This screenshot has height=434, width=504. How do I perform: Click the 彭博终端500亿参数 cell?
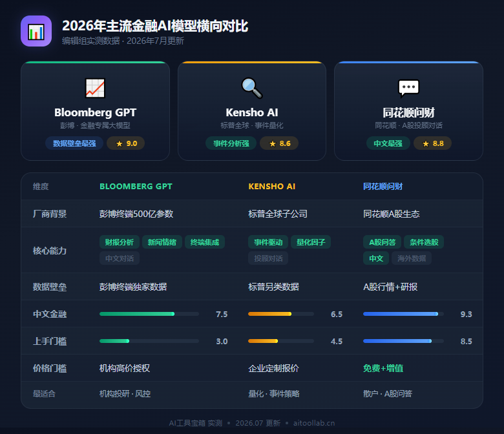click(136, 214)
